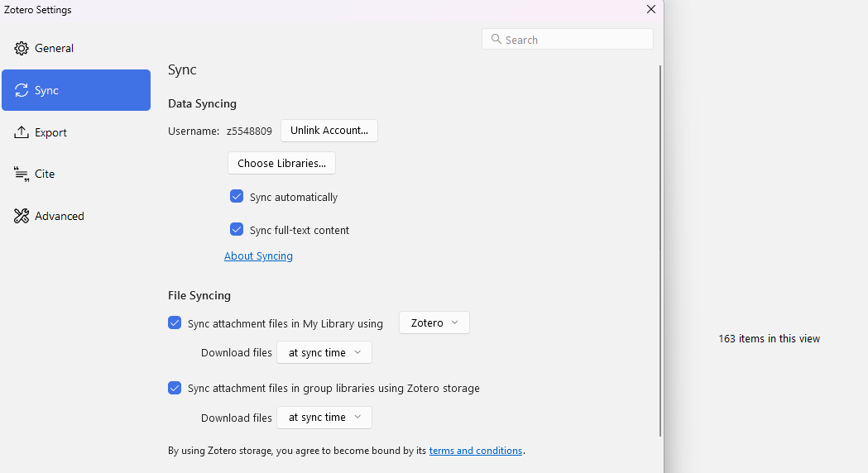
Task: Click the settings pane vertical scrollbar
Action: pyautogui.click(x=659, y=251)
